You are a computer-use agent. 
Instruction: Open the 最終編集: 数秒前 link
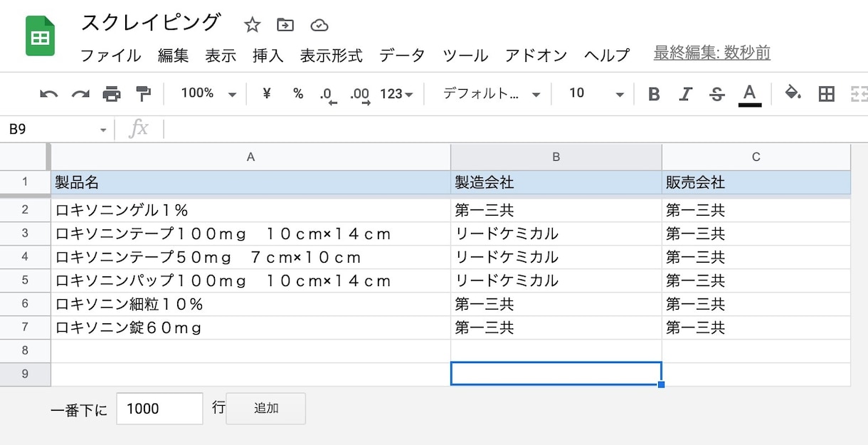712,53
